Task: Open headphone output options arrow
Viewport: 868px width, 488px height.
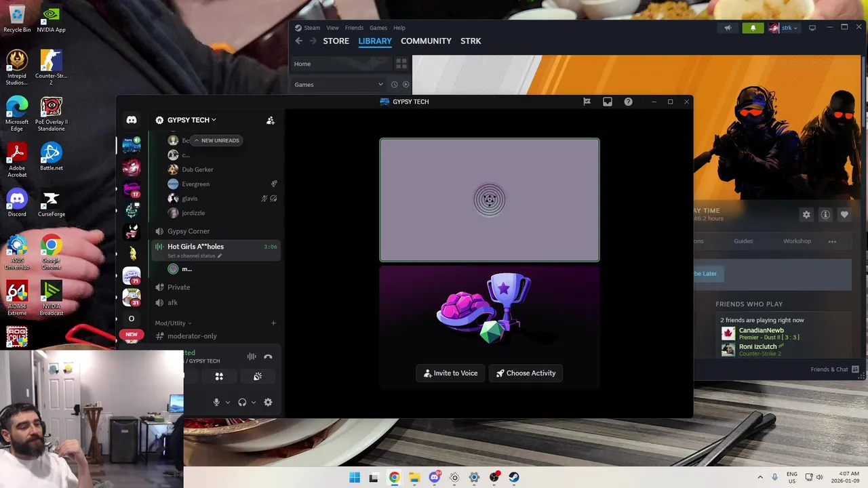Action: [254, 402]
